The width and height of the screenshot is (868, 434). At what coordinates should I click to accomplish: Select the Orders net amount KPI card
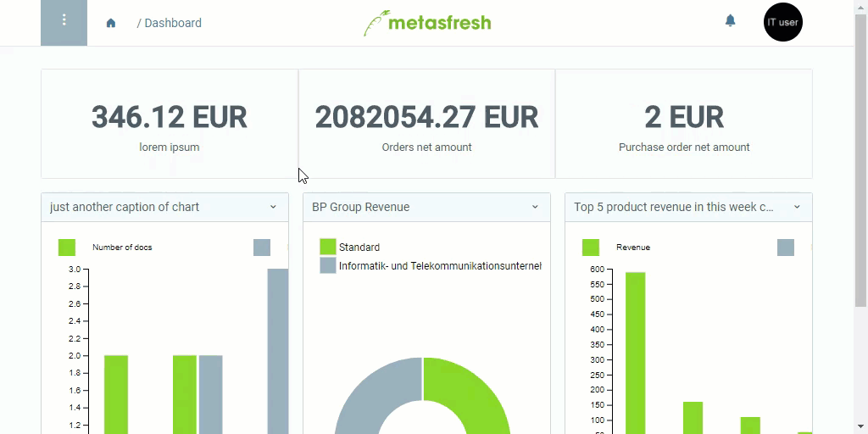tap(427, 124)
